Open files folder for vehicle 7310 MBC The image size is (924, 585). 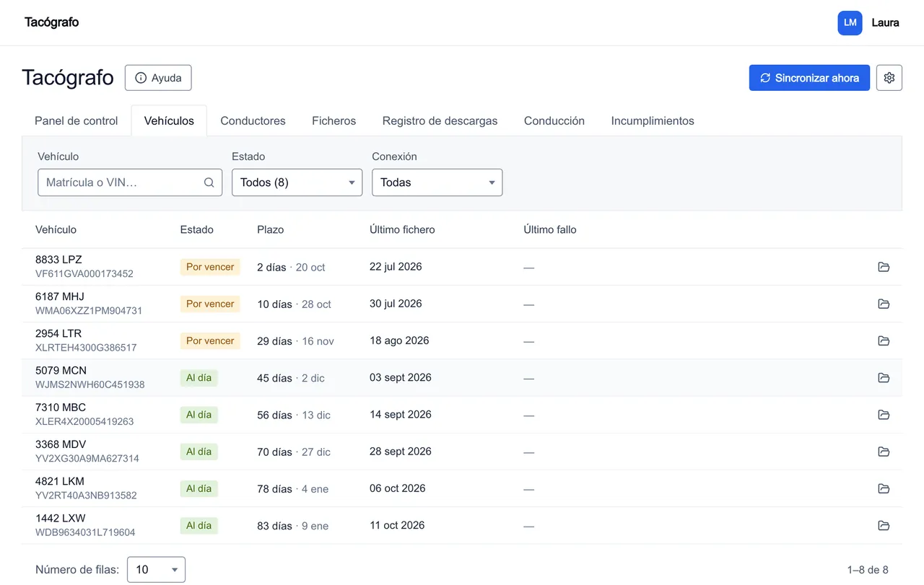coord(884,415)
